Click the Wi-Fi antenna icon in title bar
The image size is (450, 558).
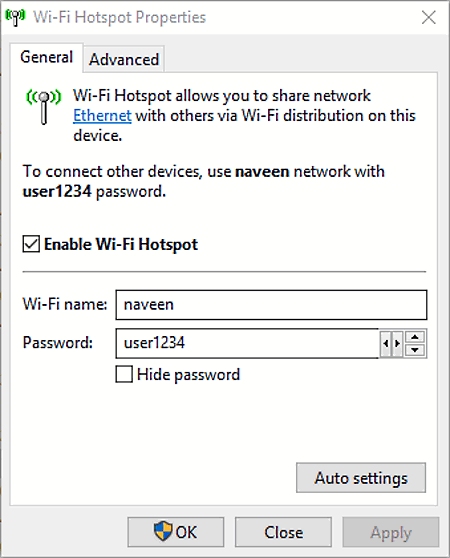point(15,17)
